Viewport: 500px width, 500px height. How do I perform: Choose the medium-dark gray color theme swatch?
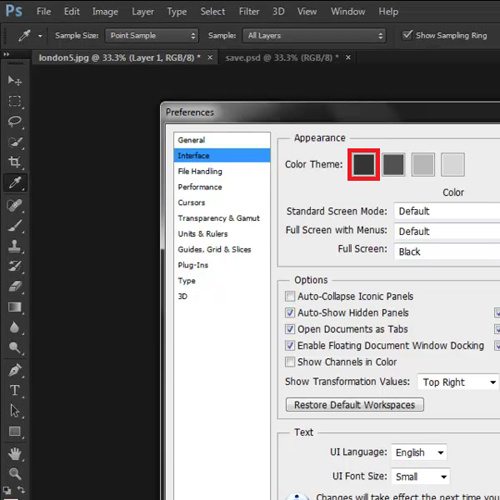coord(393,165)
